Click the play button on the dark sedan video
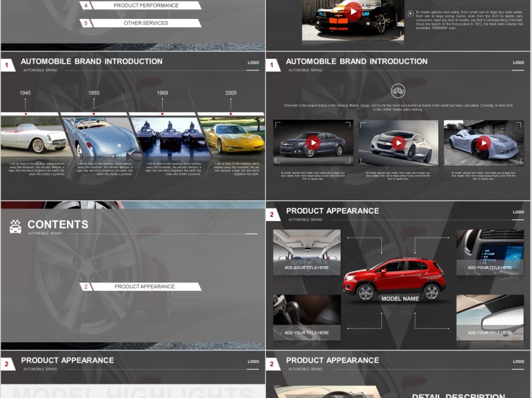Viewport: 532px width, 398px height. (313, 143)
